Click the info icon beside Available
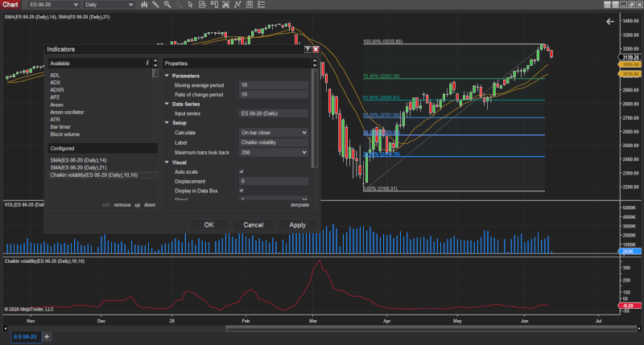Viewport: 644px width, 345px height. pyautogui.click(x=147, y=63)
